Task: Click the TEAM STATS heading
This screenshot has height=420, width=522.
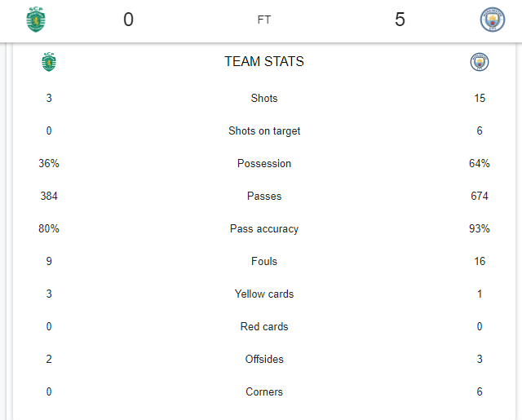Action: click(x=264, y=61)
